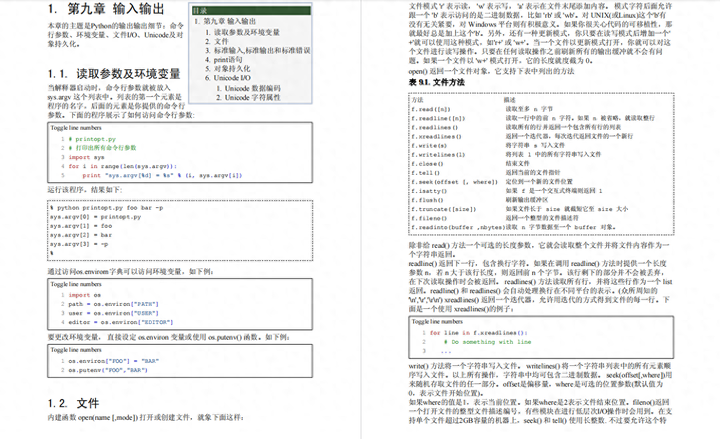Click the 'python printopt.py foo bar -p' output line

pos(107,208)
